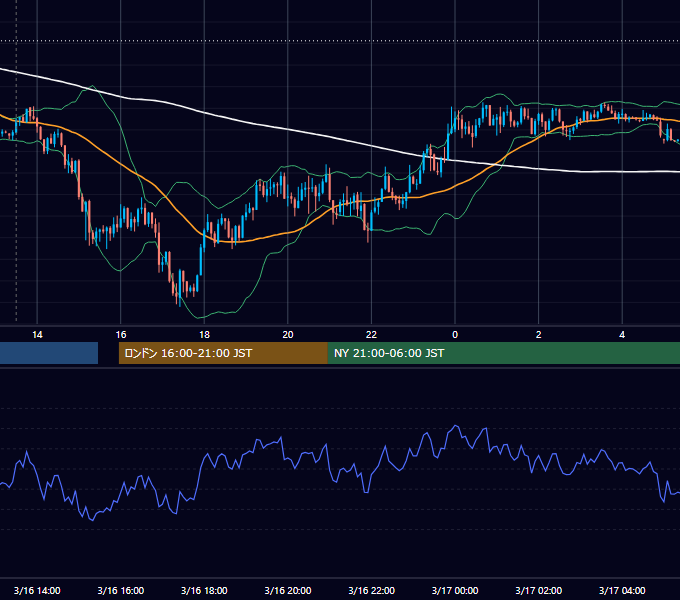Click the 3/16 14:00 time label

(x=37, y=590)
